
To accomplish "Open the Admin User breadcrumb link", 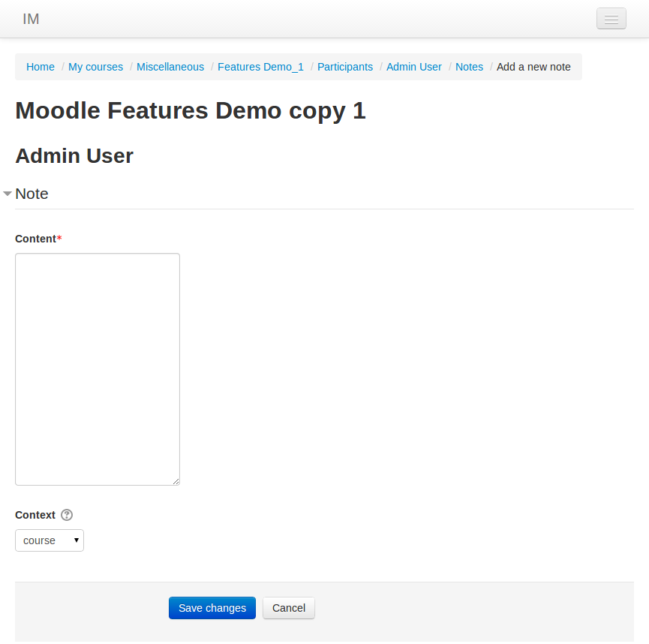I will tap(414, 67).
